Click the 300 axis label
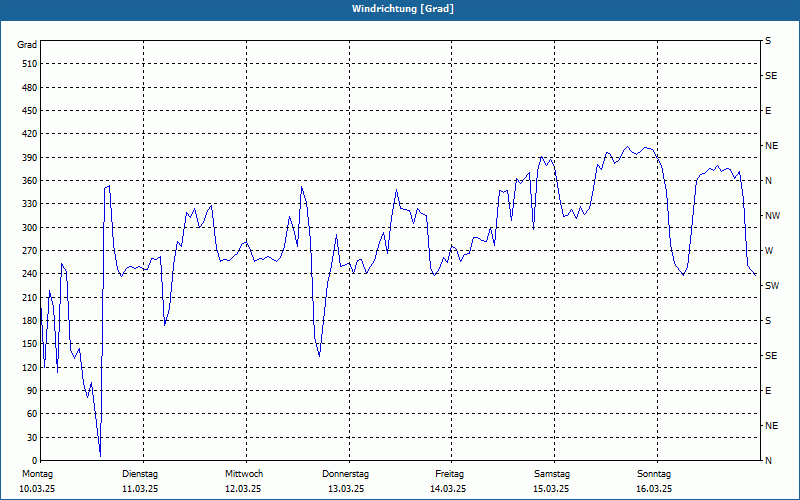Image resolution: width=800 pixels, height=500 pixels. [x=30, y=228]
